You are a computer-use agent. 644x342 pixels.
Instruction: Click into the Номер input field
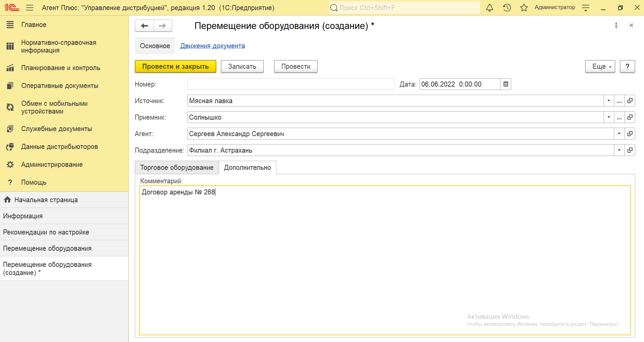tap(290, 84)
